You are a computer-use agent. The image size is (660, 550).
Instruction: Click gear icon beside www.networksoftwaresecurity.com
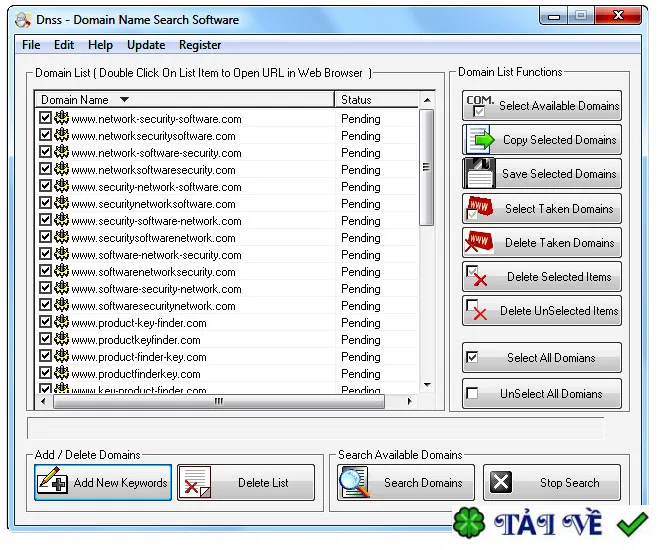pyautogui.click(x=61, y=169)
